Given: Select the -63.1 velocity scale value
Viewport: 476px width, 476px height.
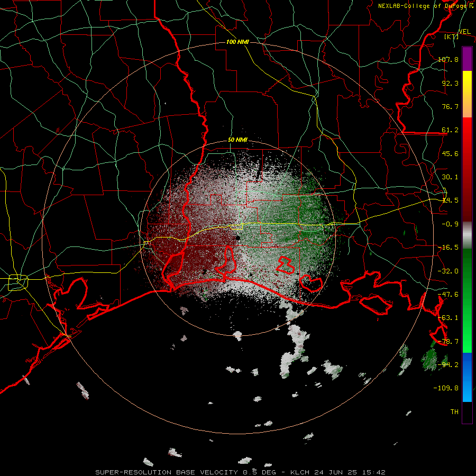Looking at the screenshot, I should point(448,318).
